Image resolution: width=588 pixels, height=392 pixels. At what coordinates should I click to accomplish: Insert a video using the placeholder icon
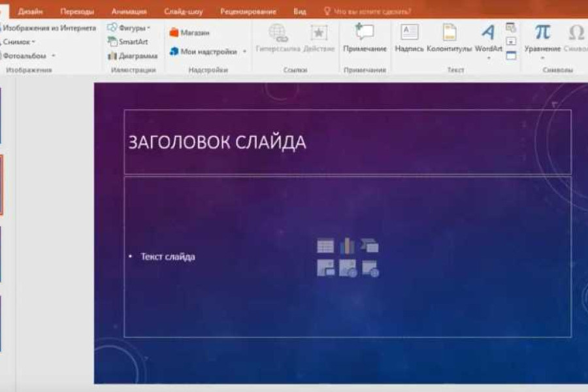pyautogui.click(x=369, y=268)
